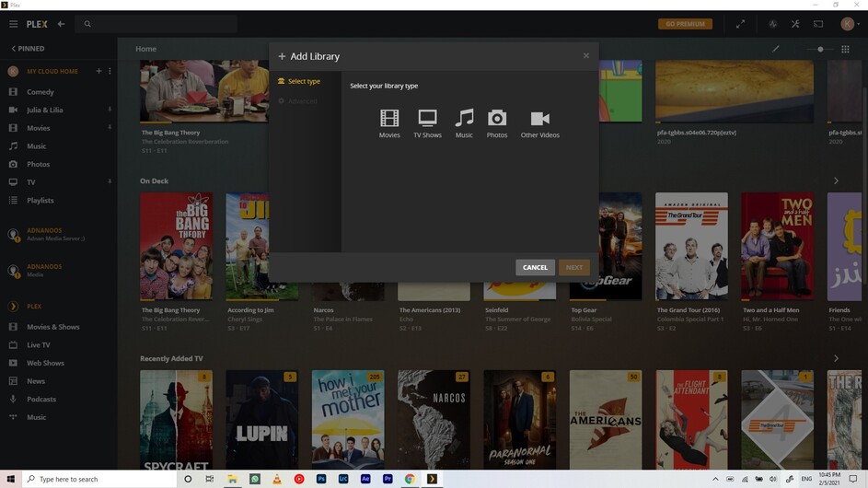Open Chrome from the taskbar

pyautogui.click(x=410, y=479)
